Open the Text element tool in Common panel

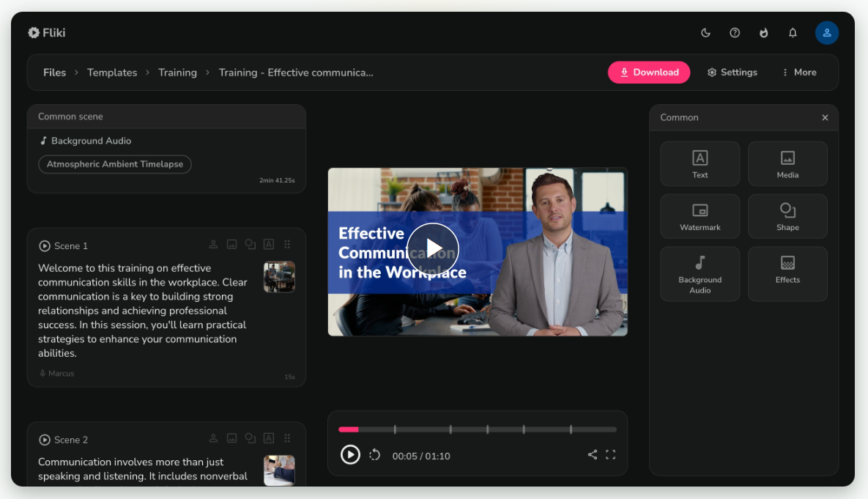[x=700, y=163]
